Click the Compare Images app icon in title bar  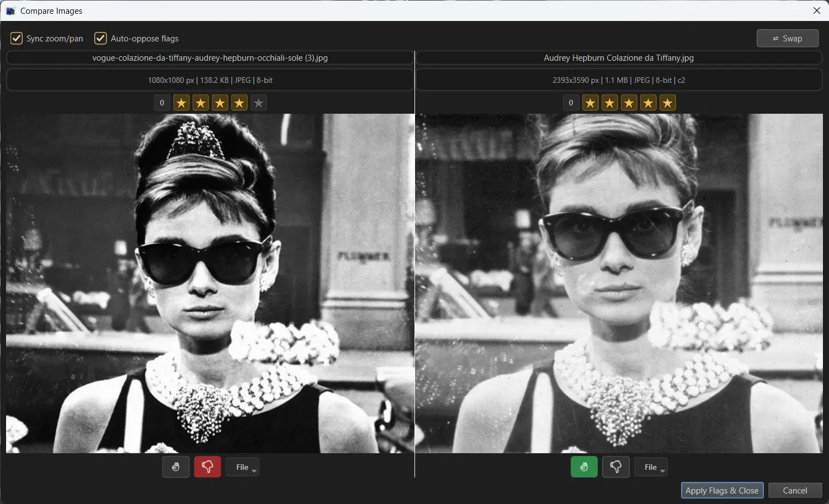(10, 10)
